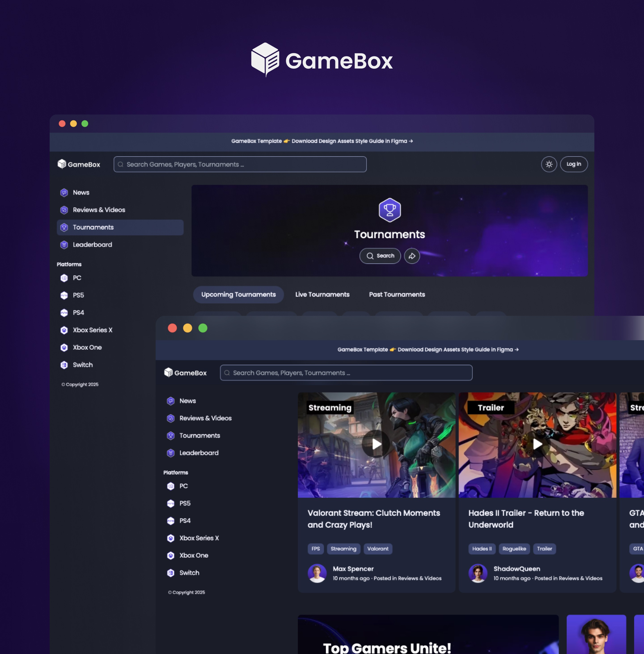Click Trailer tag chip on Hades card
The height and width of the screenshot is (654, 644).
[544, 549]
